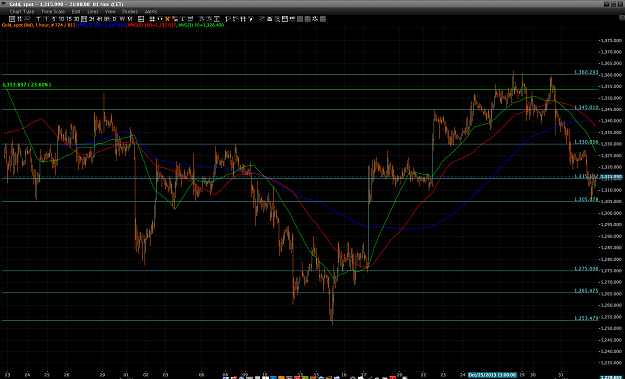This screenshot has height=379, width=625.
Task: Open the Alerts menu
Action: coord(151,12)
